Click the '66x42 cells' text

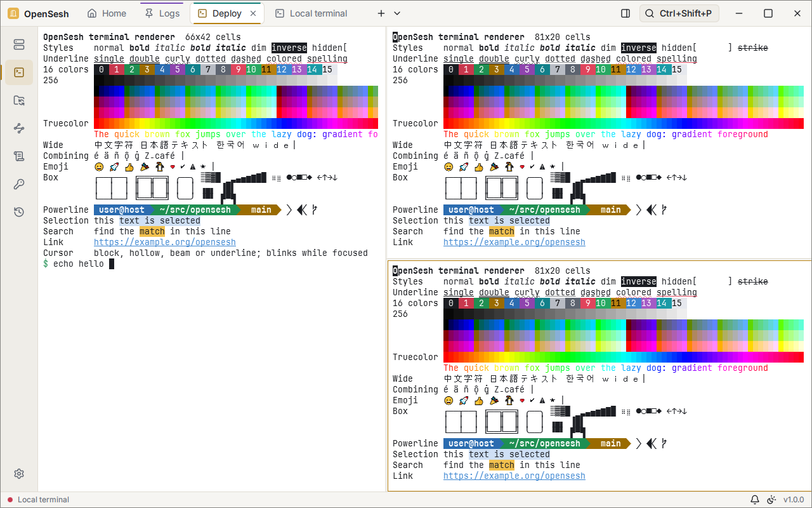[213, 37]
